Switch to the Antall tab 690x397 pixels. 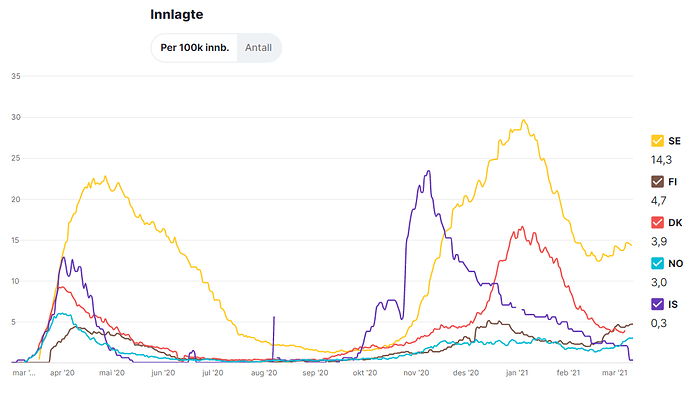[258, 48]
